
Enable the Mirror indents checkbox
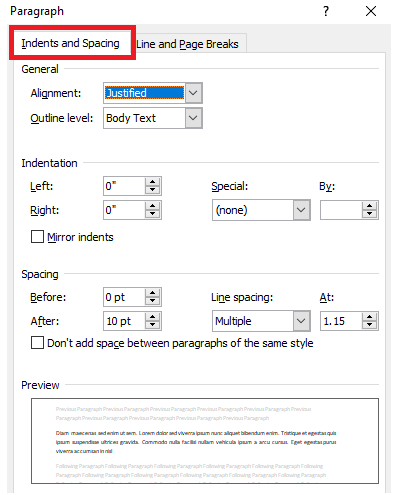[37, 237]
